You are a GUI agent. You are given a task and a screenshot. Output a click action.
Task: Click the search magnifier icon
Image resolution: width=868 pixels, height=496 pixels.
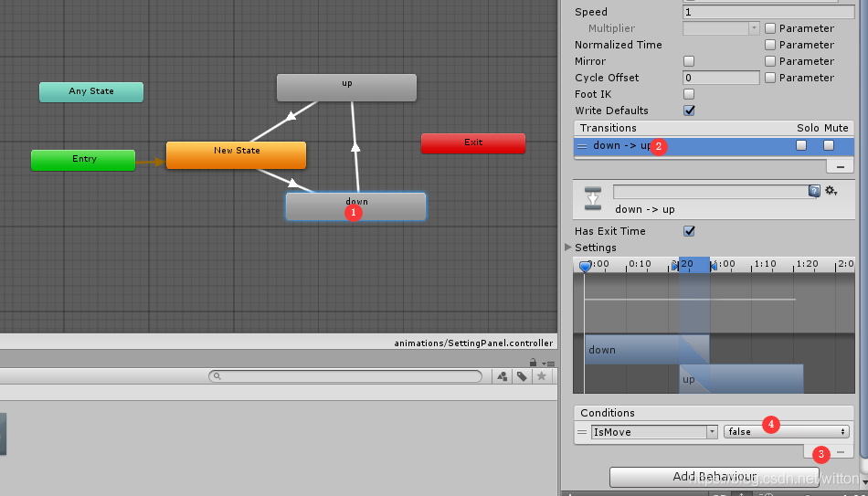click(x=217, y=376)
